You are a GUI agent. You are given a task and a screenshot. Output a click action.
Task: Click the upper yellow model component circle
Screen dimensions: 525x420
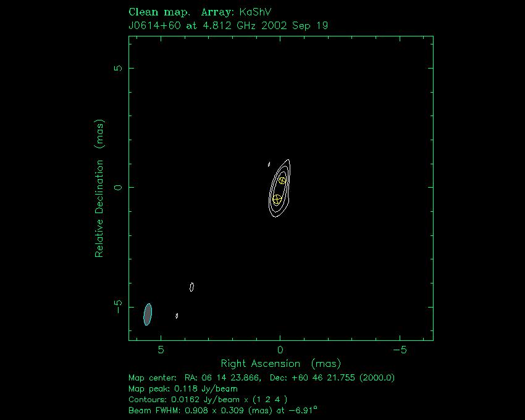(x=282, y=180)
